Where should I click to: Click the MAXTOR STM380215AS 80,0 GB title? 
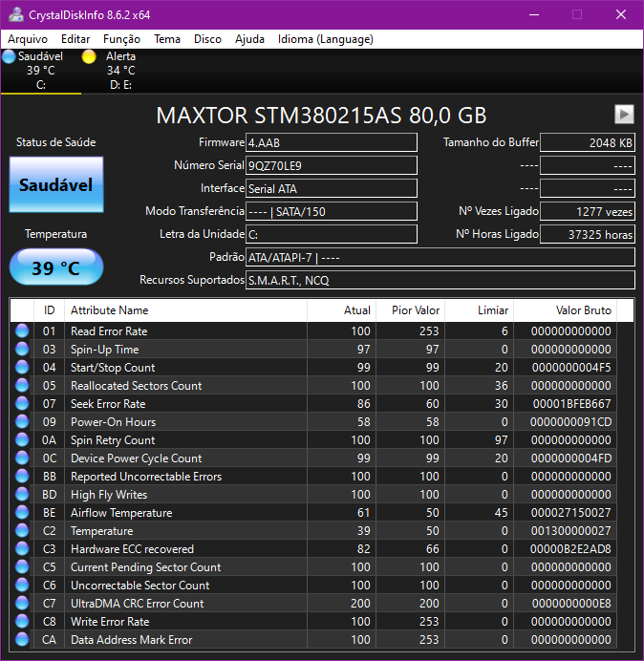(x=321, y=115)
